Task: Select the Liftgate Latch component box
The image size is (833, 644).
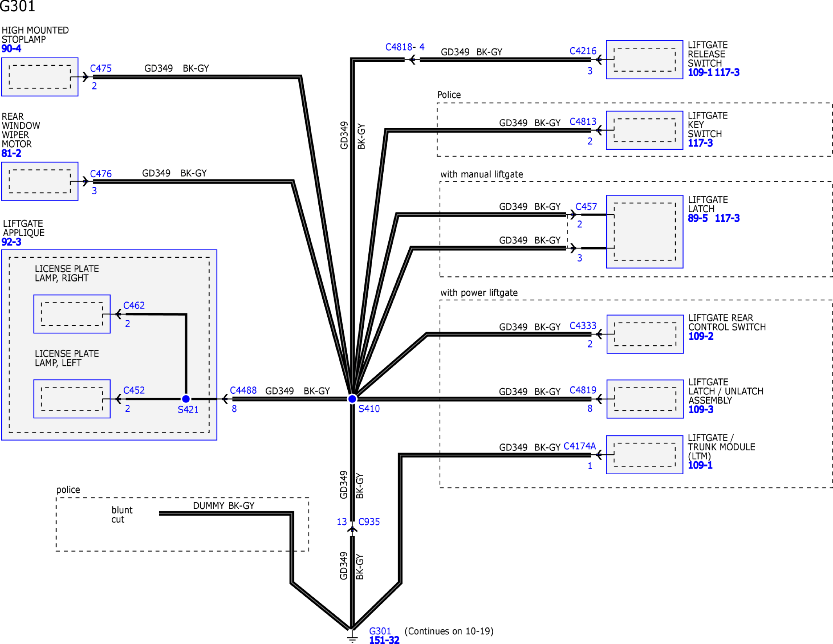Action: coord(644,231)
